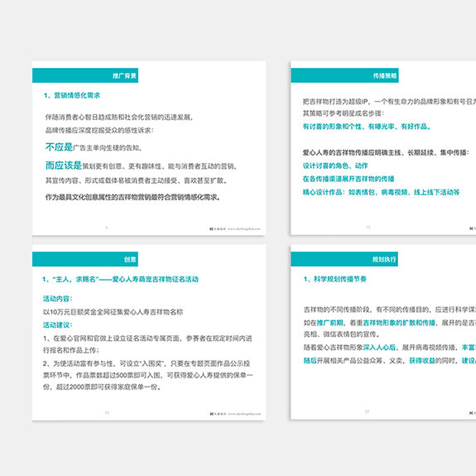Click the heading 1、科学规划传播节奏
This screenshot has height=476, width=476.
(x=335, y=279)
